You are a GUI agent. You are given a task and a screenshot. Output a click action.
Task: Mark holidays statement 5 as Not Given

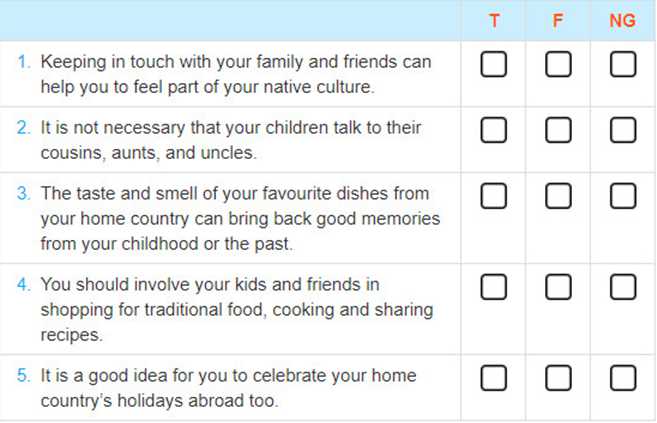click(x=623, y=378)
